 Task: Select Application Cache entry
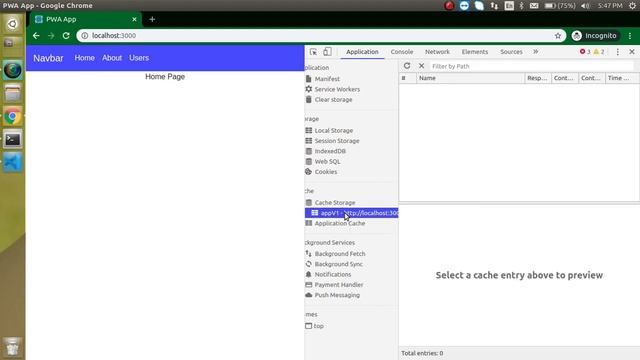(x=340, y=223)
